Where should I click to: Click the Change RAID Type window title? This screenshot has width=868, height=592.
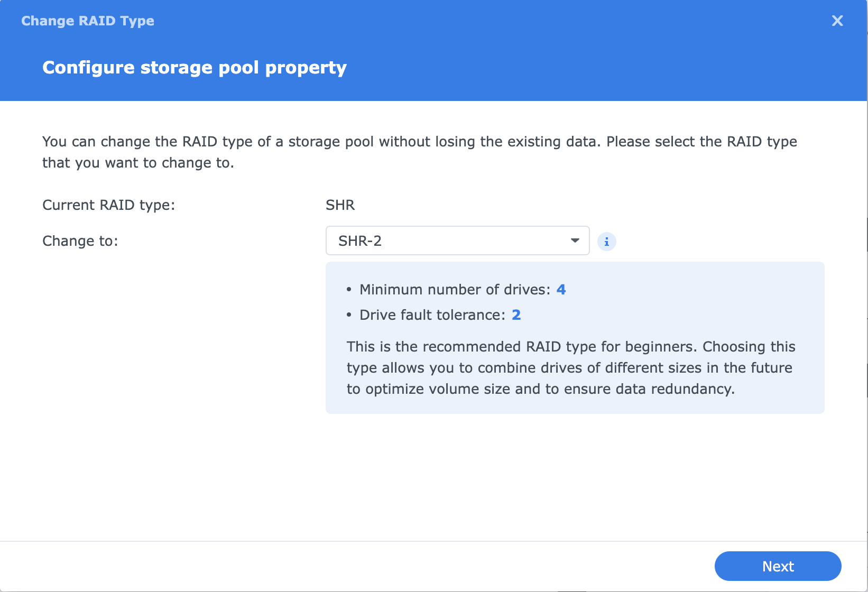pyautogui.click(x=88, y=21)
